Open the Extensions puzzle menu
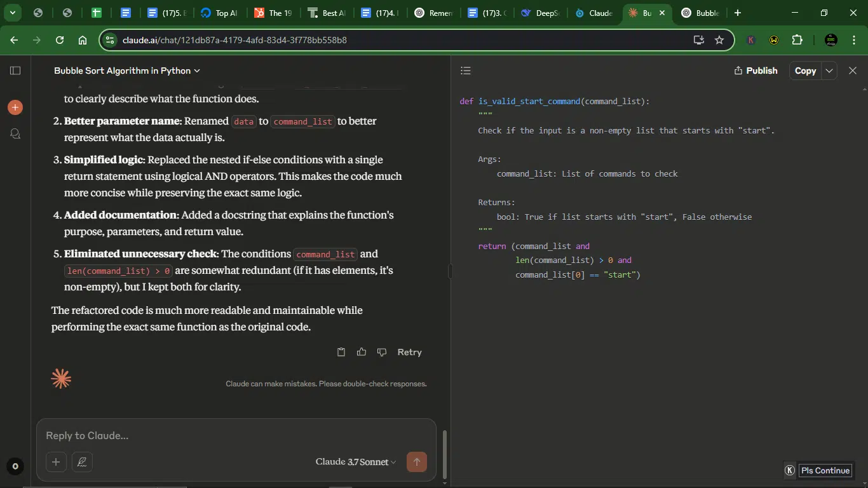Viewport: 868px width, 488px height. (797, 40)
